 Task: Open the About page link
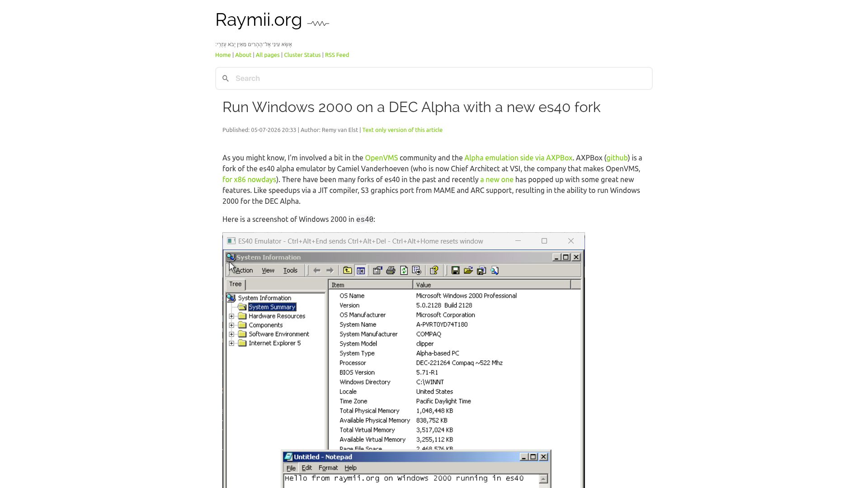point(243,55)
